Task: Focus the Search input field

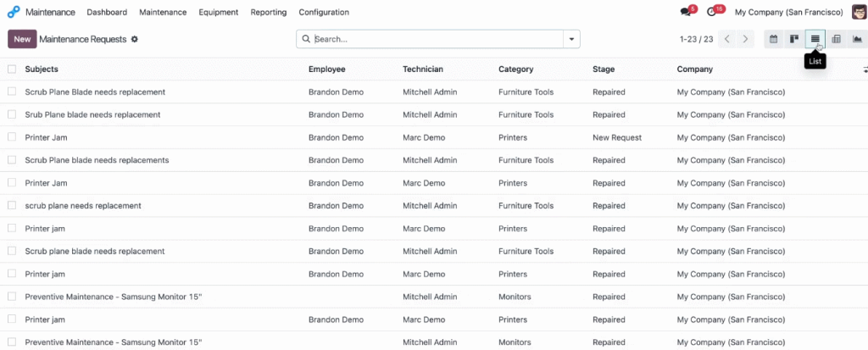Action: tap(437, 39)
